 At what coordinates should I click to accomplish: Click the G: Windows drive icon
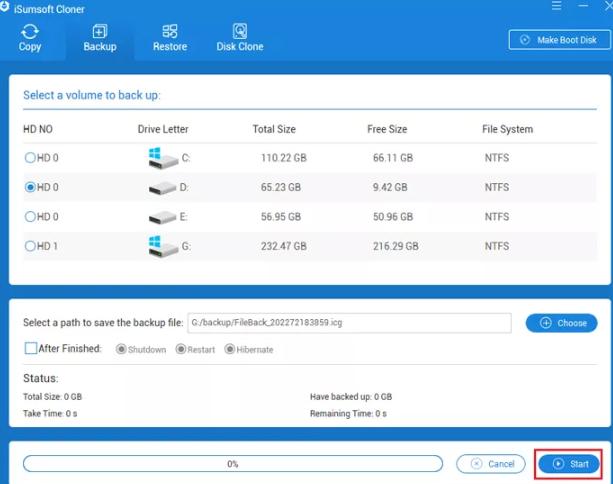[163, 246]
